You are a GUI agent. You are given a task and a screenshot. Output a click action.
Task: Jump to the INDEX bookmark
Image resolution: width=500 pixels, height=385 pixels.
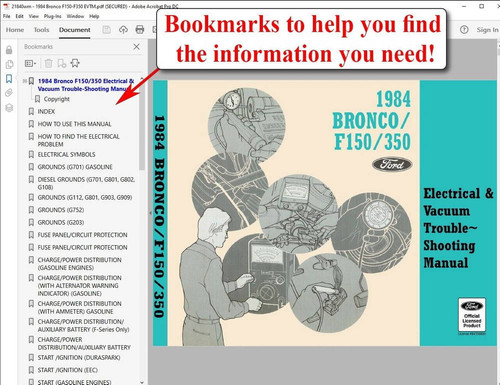click(x=46, y=111)
